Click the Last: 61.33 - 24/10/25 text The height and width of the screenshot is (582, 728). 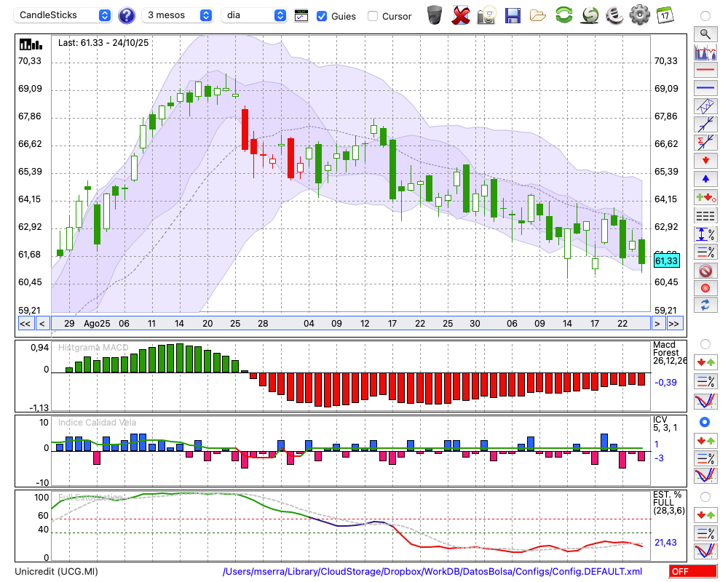pyautogui.click(x=103, y=43)
